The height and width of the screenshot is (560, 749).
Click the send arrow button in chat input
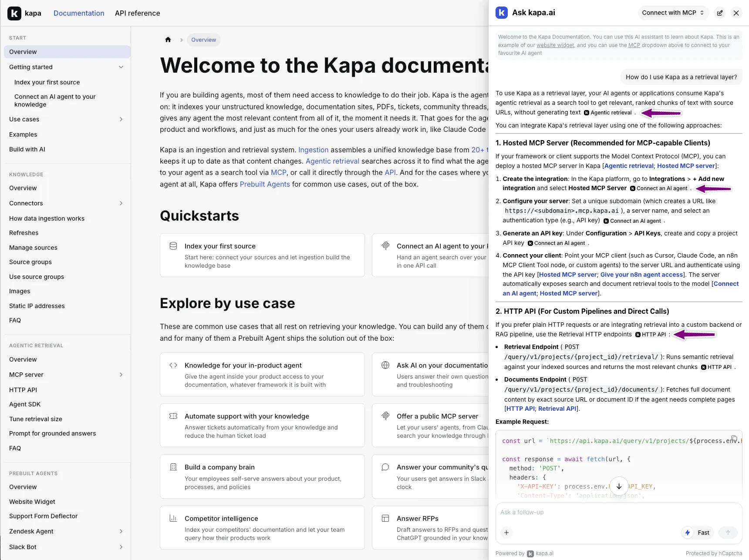[728, 533]
